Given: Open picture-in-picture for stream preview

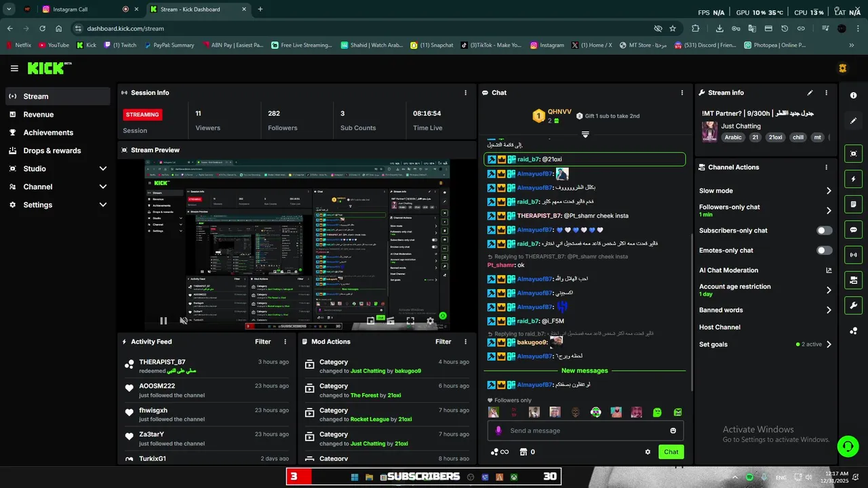Looking at the screenshot, I should tap(370, 321).
